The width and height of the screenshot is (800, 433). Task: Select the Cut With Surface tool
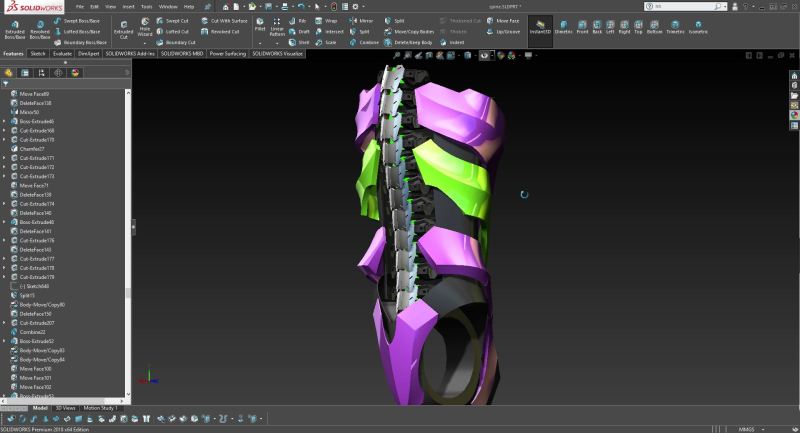(224, 21)
